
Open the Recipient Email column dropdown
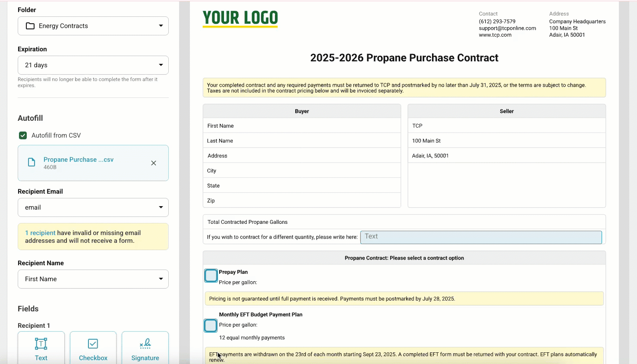point(93,207)
